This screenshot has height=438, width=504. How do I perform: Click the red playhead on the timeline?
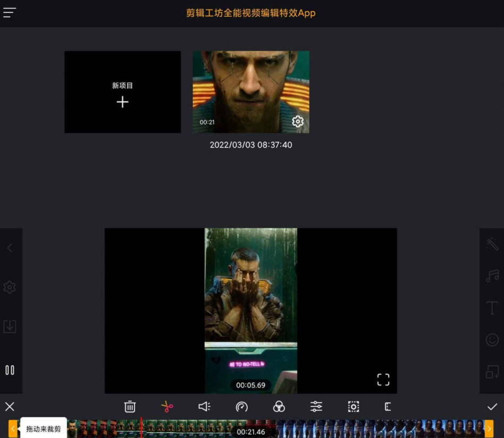click(141, 427)
